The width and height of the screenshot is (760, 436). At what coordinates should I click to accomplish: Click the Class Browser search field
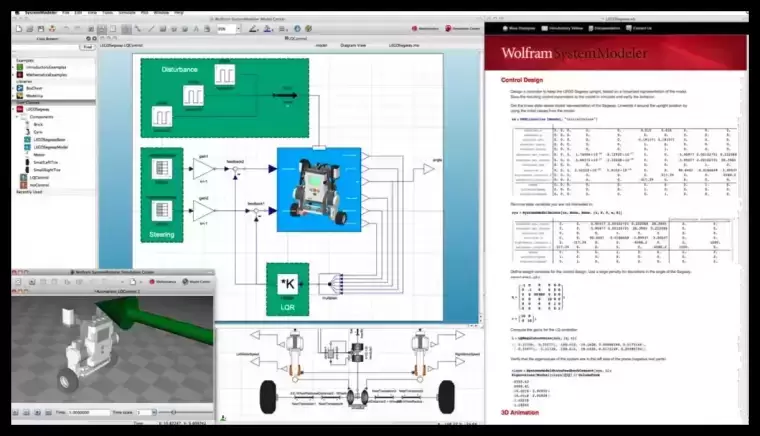46,47
